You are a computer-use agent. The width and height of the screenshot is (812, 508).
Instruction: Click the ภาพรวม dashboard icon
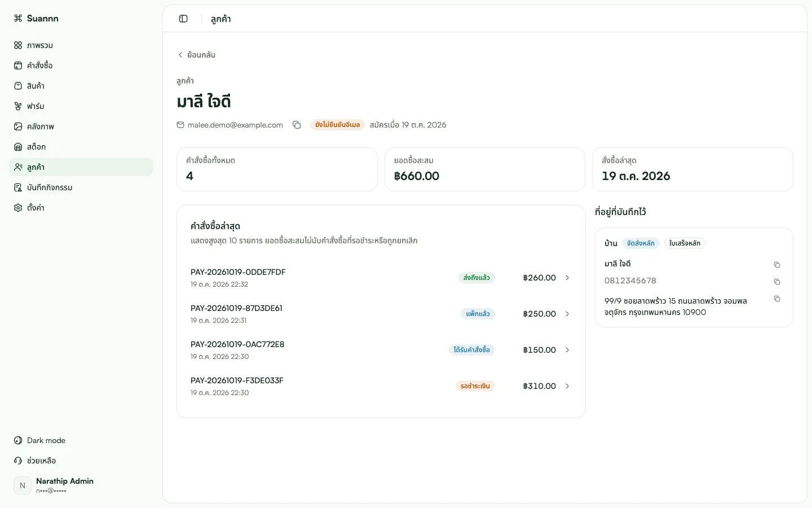[18, 45]
